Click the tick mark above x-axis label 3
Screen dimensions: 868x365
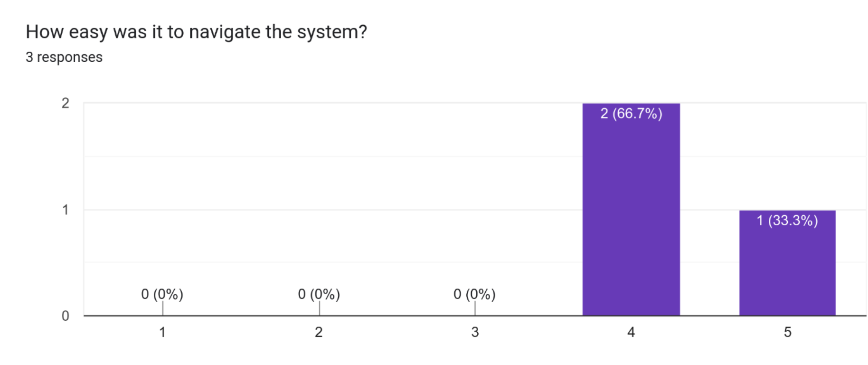pyautogui.click(x=475, y=308)
